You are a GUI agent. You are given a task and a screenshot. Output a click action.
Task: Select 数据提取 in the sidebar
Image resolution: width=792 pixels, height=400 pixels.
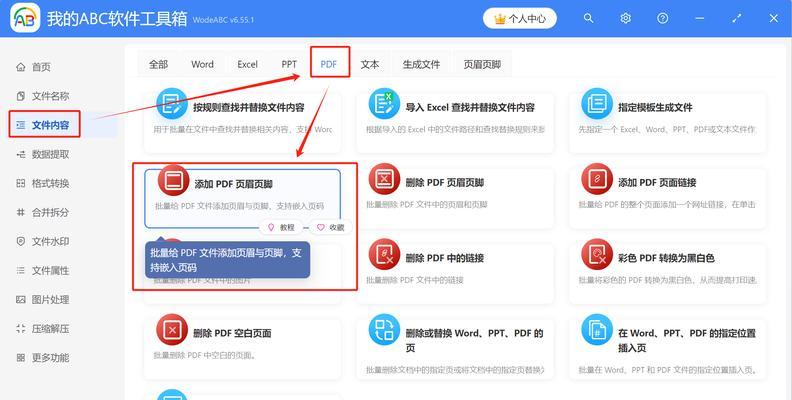tap(42, 154)
